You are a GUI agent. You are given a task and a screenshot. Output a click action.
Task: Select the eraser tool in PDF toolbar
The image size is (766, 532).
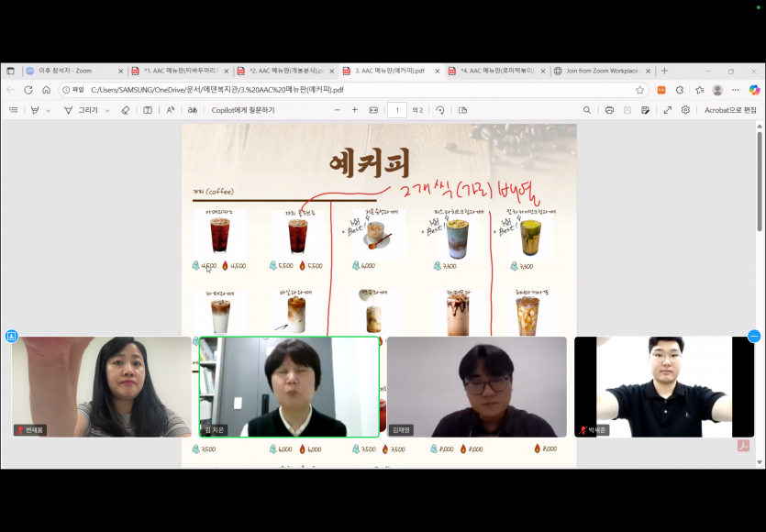point(126,110)
